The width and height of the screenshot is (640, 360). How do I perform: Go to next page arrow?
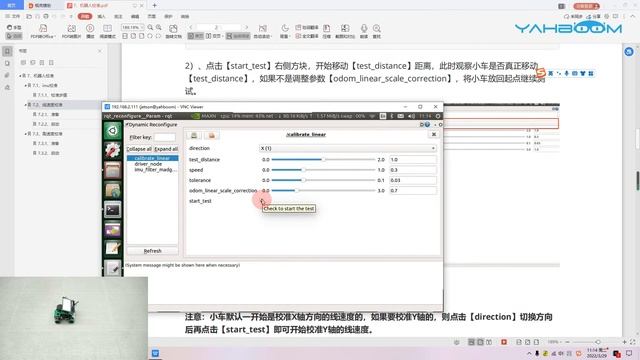point(247,27)
